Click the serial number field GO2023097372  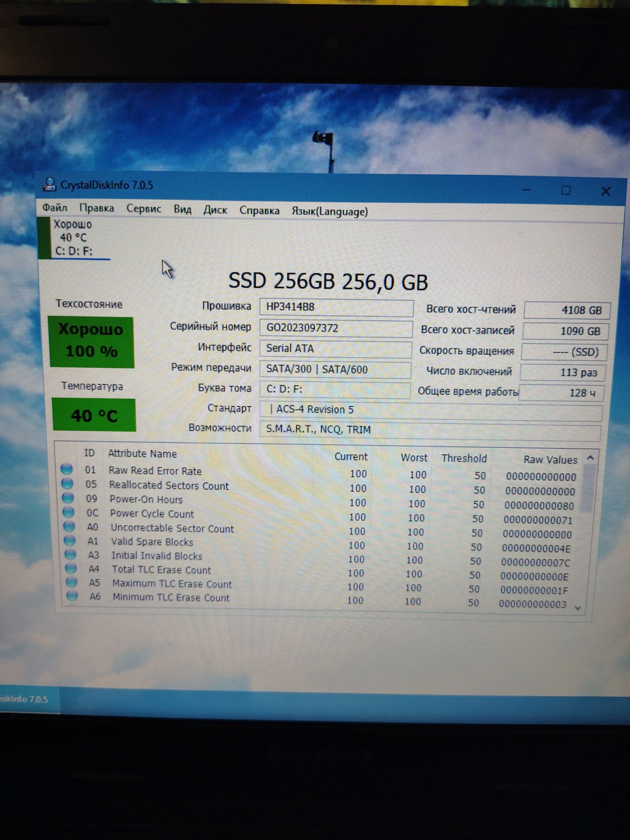[335, 328]
